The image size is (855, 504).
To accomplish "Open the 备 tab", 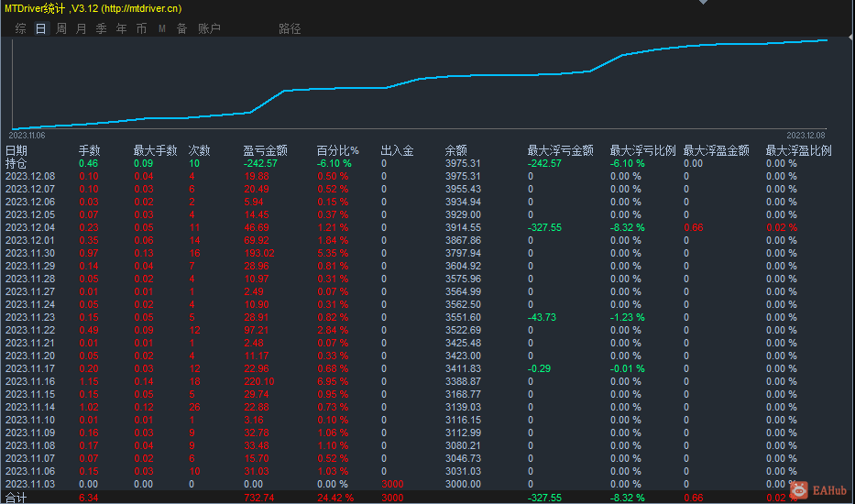I will 182,28.
